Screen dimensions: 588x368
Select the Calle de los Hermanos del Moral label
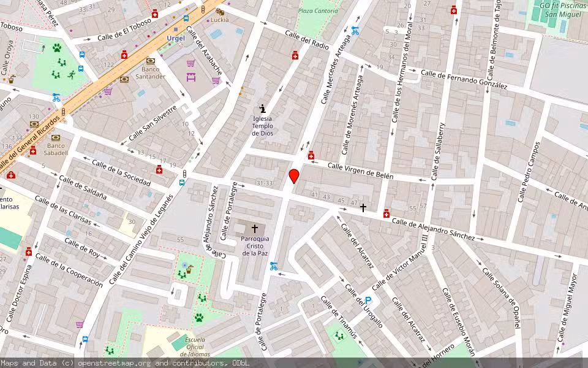(x=402, y=72)
